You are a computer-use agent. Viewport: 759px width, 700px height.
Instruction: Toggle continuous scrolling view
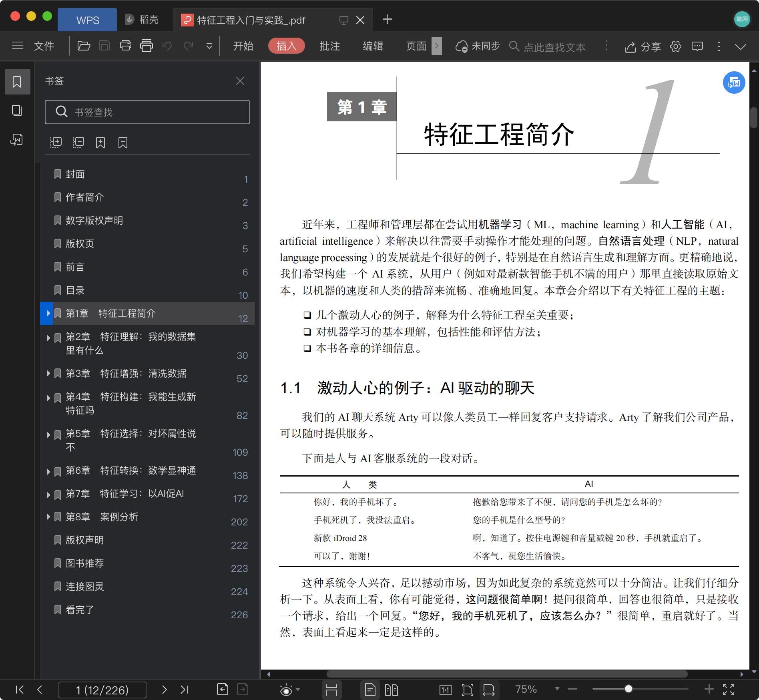pyautogui.click(x=331, y=690)
